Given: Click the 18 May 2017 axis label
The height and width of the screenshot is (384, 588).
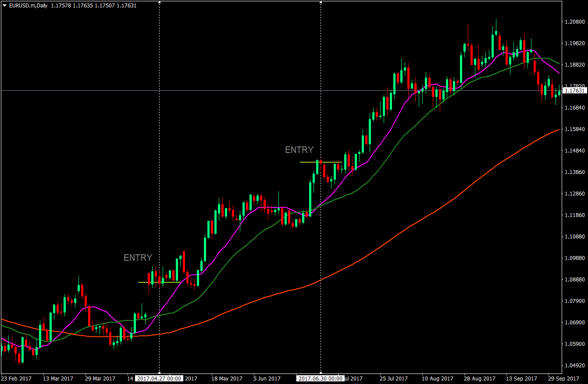Looking at the screenshot, I should [227, 378].
